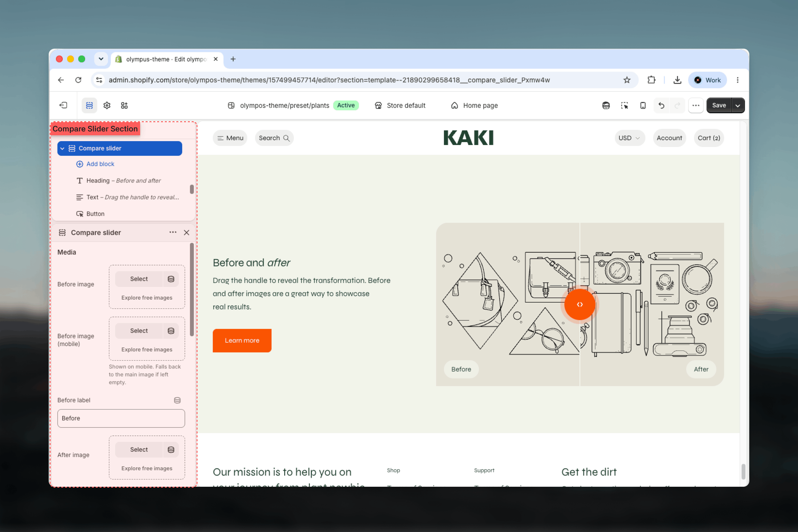Open the App embeds icon
Image resolution: width=798 pixels, height=532 pixels.
(x=125, y=106)
